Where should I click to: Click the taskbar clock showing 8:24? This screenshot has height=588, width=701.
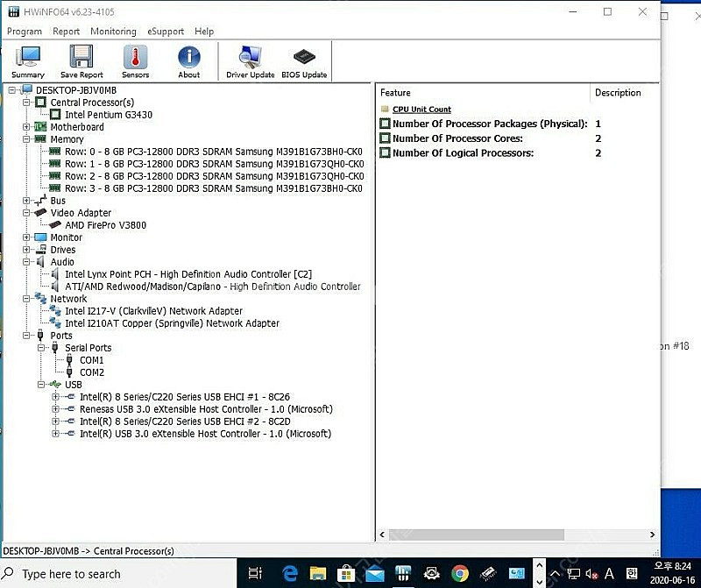click(x=672, y=573)
